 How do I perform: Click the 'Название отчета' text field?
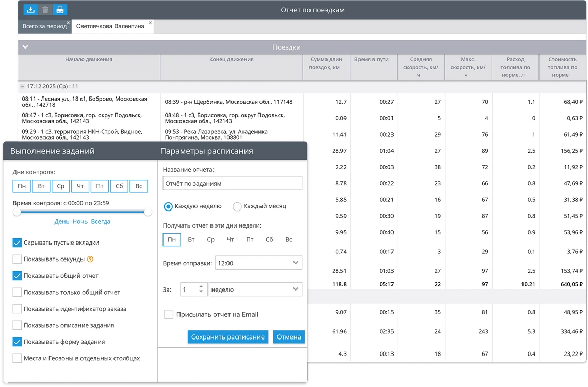tap(232, 183)
